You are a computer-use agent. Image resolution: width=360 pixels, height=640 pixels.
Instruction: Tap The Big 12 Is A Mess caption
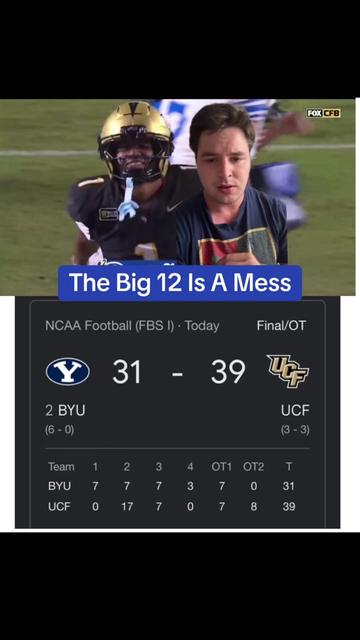coord(180,283)
